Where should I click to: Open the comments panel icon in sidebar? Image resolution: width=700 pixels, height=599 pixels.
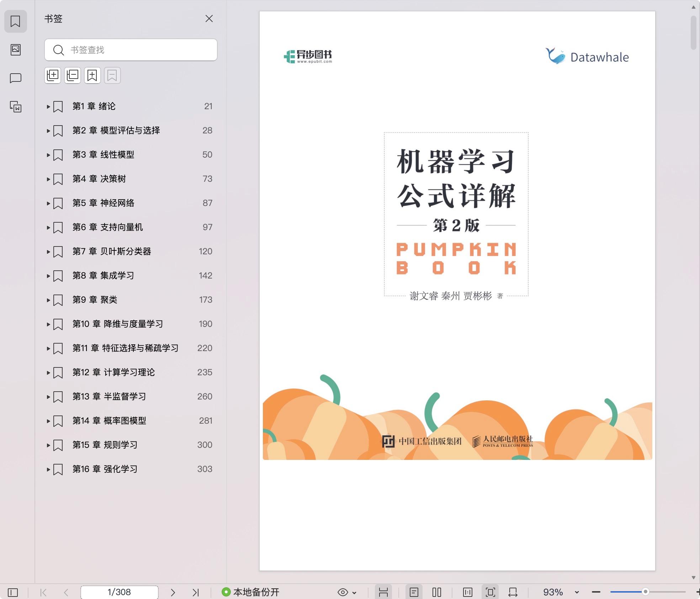coord(15,78)
